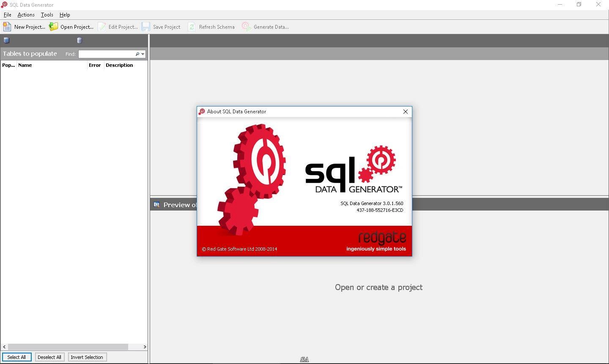Click the search magnifier icon in Find box

point(137,54)
